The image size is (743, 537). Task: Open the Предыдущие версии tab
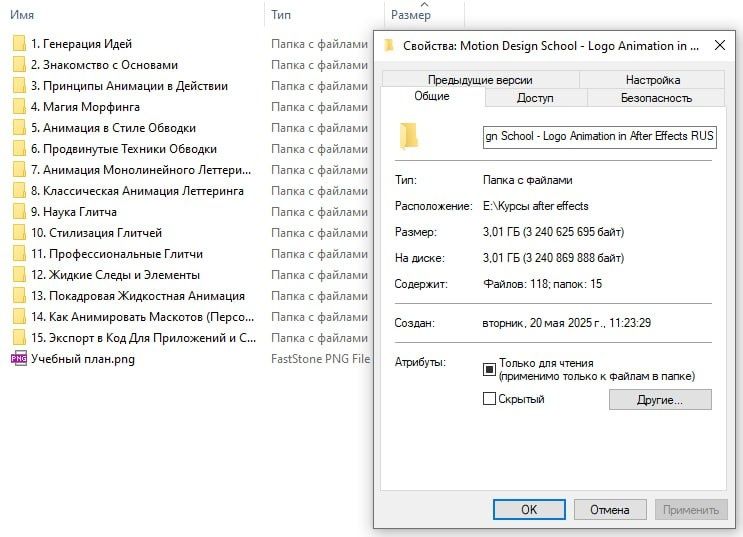coord(480,80)
